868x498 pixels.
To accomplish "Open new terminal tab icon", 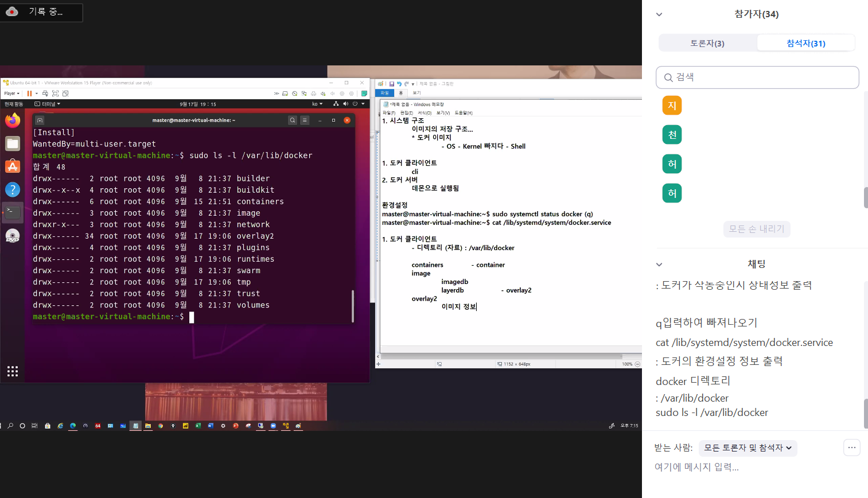I will point(40,120).
